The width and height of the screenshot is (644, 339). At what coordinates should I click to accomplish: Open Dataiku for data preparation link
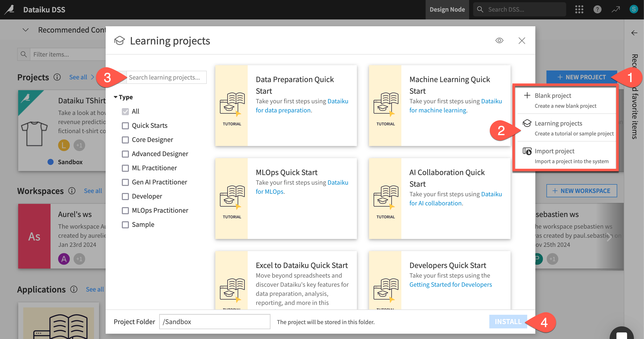point(302,106)
